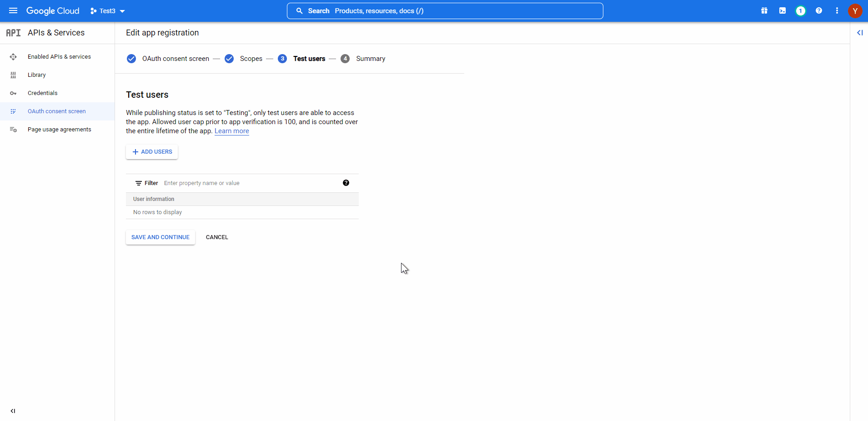Expand the Test3 project selector dropdown
Viewport: 868px width, 421px height.
108,11
